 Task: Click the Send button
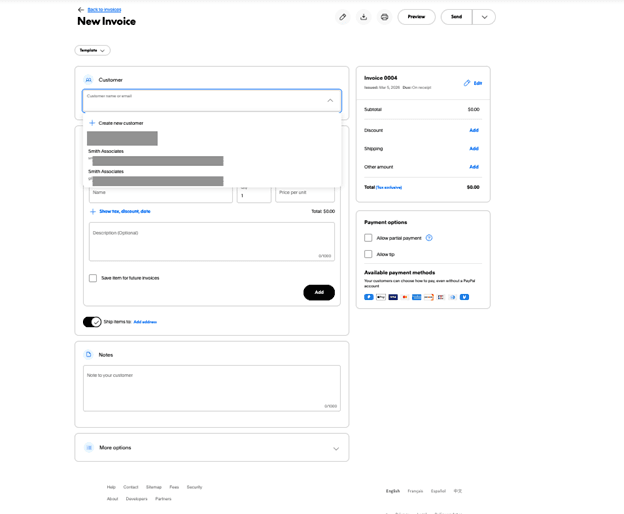click(x=456, y=17)
